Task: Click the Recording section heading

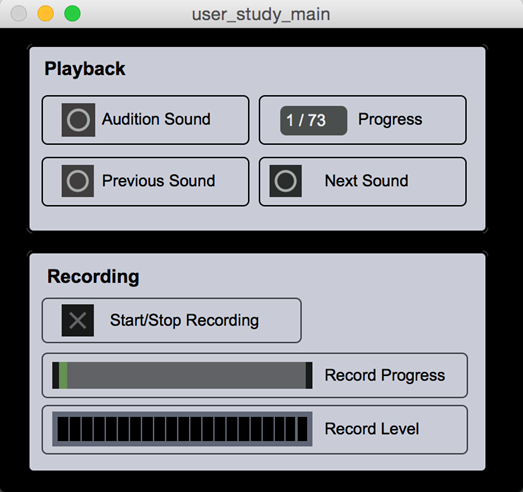Action: pyautogui.click(x=93, y=277)
